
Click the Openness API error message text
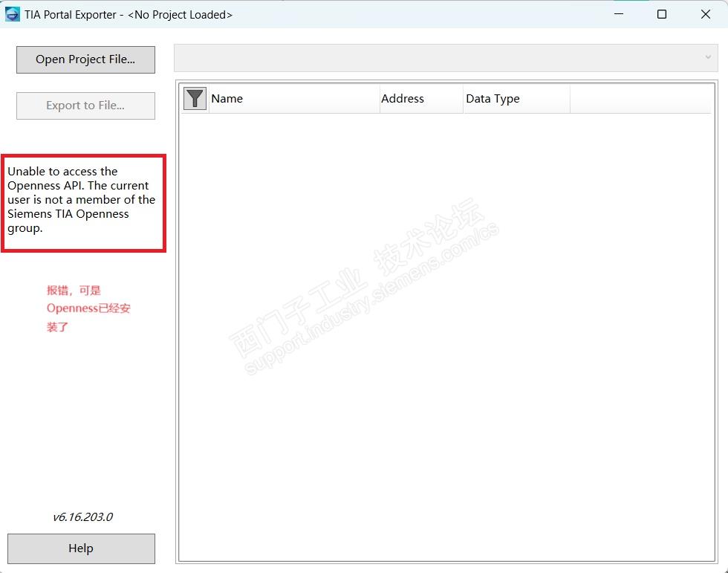[81, 200]
